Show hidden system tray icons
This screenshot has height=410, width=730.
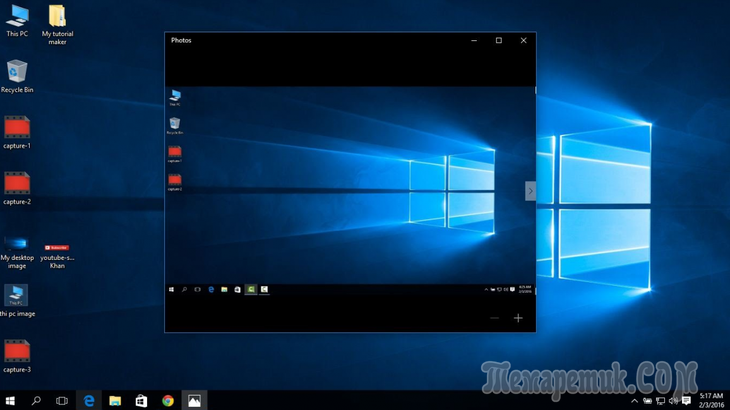tap(634, 401)
